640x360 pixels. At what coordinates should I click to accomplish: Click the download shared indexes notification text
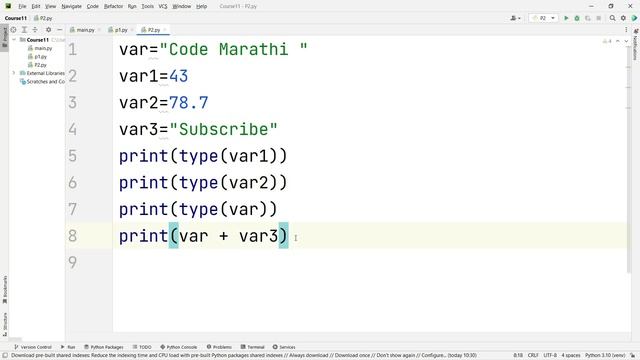244,356
